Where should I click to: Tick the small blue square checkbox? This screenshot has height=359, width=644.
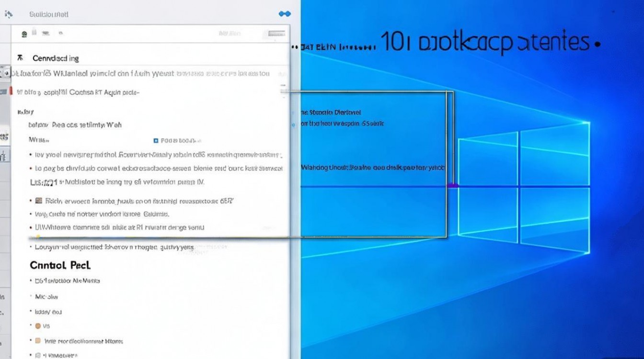(x=156, y=141)
